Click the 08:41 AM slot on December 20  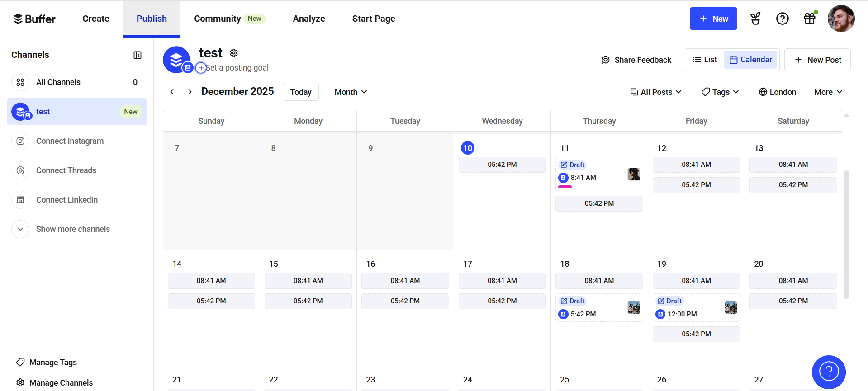pos(793,281)
